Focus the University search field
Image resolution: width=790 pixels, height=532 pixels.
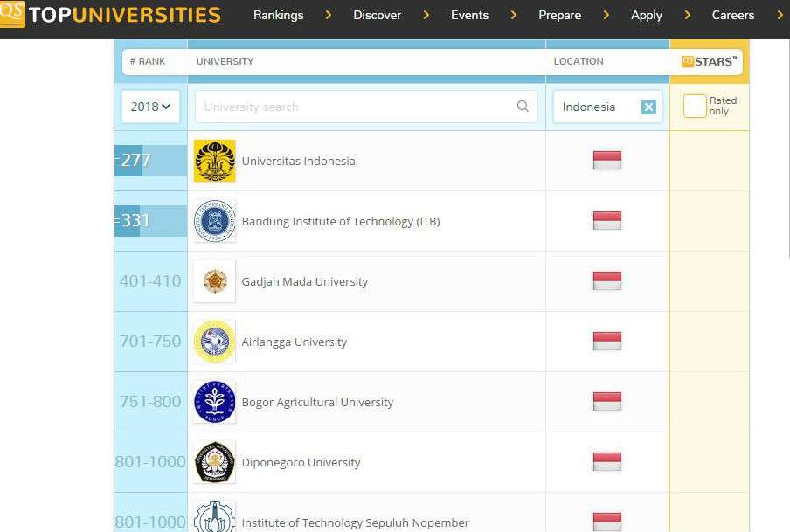[x=366, y=107]
